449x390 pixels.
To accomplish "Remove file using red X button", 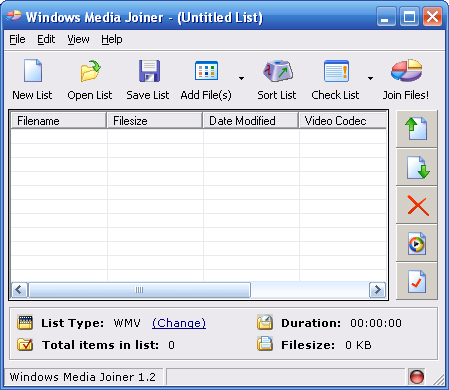I will click(417, 205).
